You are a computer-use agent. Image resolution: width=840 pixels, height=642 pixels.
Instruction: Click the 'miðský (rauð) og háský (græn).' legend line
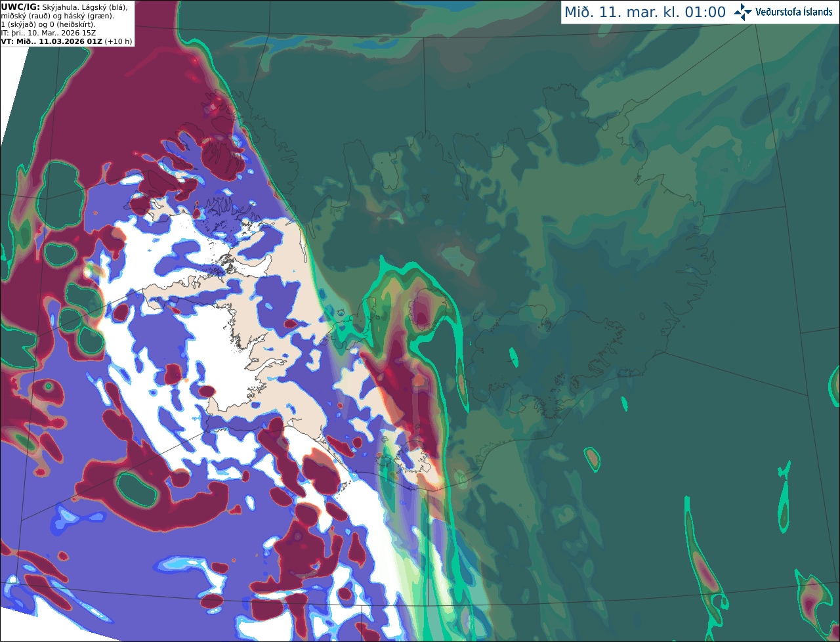pos(57,16)
